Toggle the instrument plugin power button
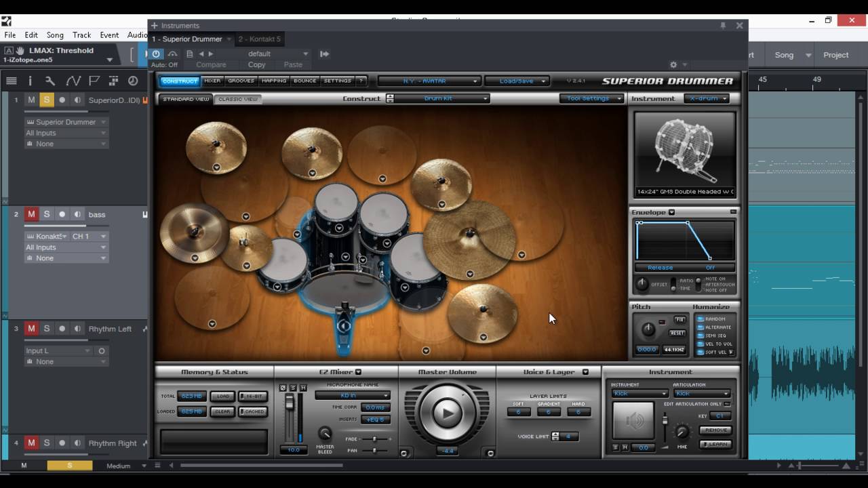The image size is (868, 488). pos(156,54)
